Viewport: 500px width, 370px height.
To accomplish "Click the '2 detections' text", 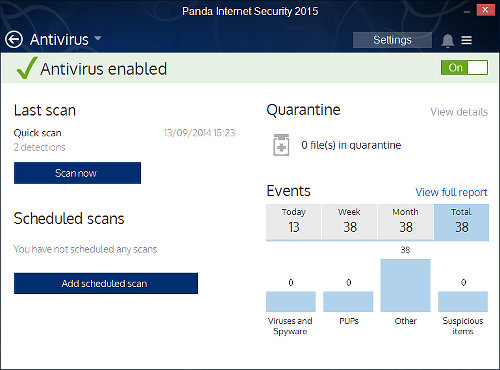I will (x=39, y=147).
